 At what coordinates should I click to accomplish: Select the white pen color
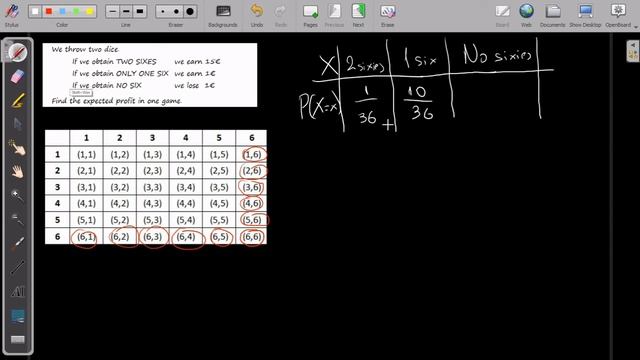35,11
